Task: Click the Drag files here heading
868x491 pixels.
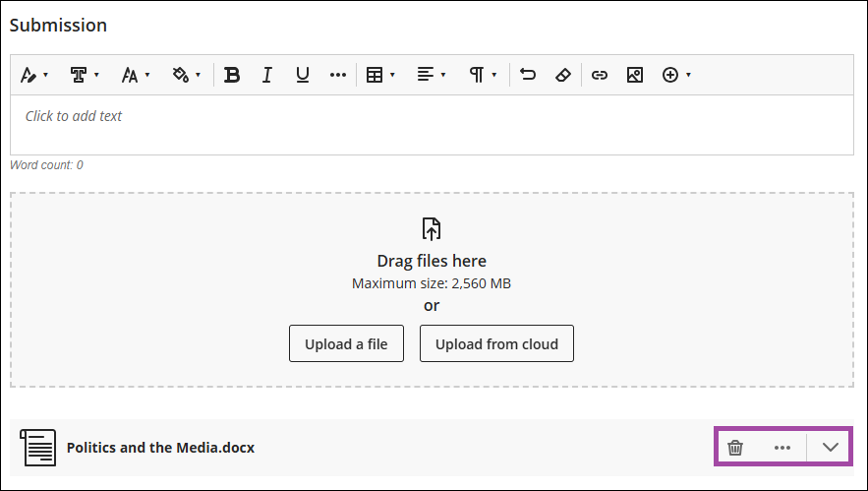Action: click(432, 261)
